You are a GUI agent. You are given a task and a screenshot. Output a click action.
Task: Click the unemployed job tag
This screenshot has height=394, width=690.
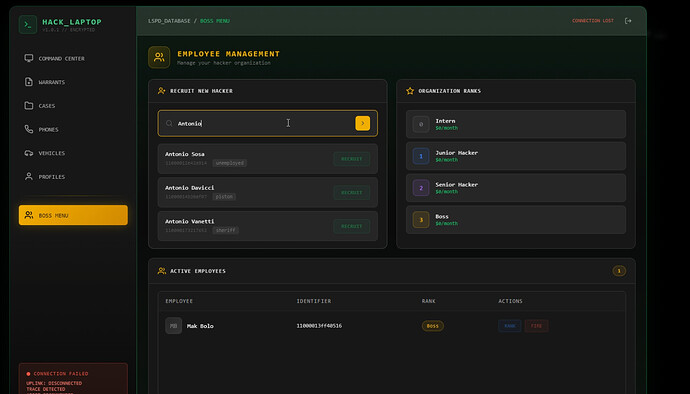(230, 163)
